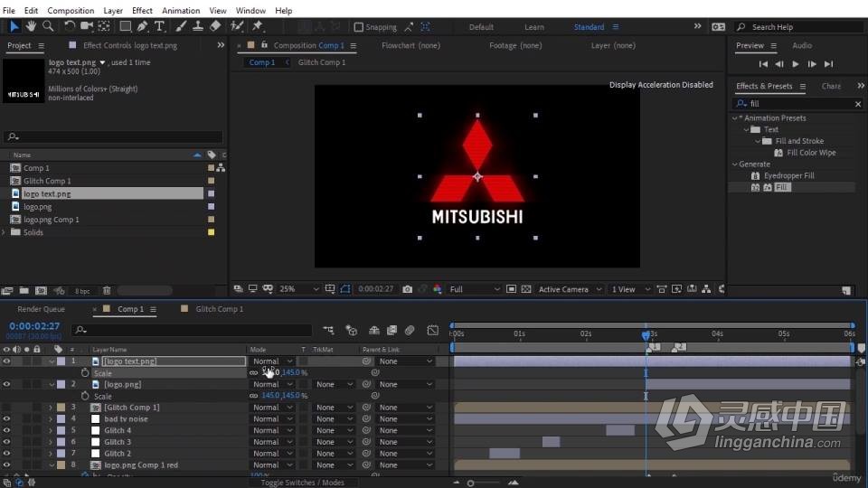Select the Eraser tool
This screenshot has width=868, height=488.
[215, 26]
